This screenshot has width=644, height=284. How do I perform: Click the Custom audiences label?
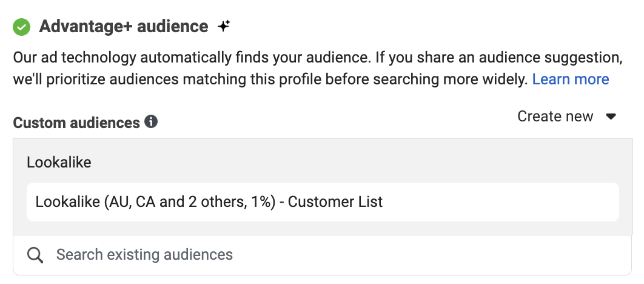(76, 123)
